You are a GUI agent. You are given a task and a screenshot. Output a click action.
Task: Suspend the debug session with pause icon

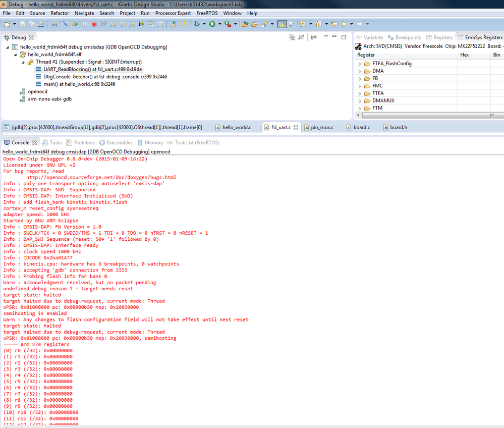pyautogui.click(x=85, y=24)
